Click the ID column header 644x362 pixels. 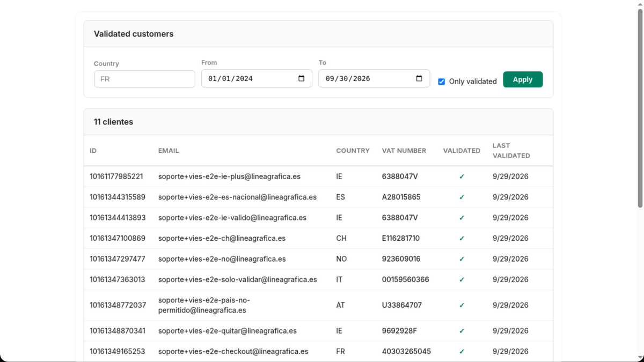(93, 151)
